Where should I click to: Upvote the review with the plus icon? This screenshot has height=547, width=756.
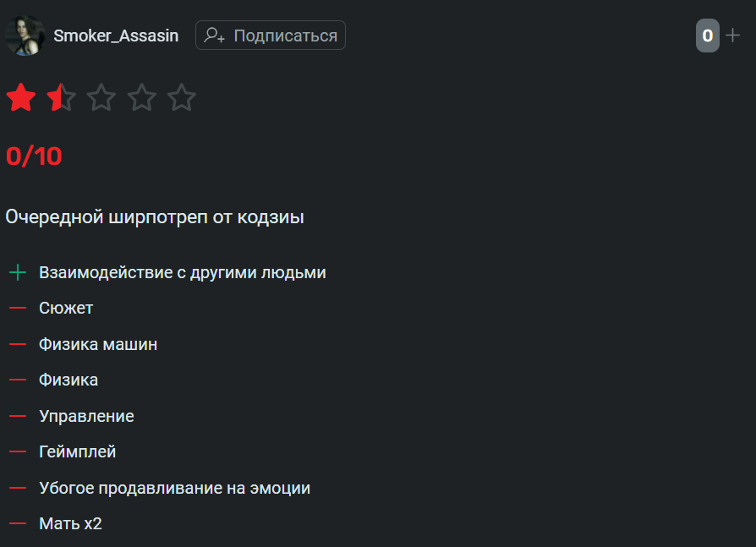click(733, 36)
